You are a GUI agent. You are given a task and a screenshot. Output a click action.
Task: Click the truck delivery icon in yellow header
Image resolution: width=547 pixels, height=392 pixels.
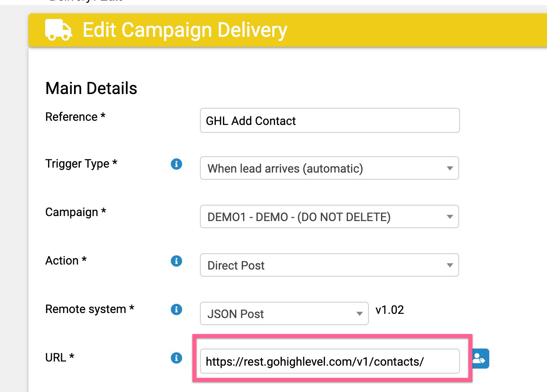(x=58, y=29)
